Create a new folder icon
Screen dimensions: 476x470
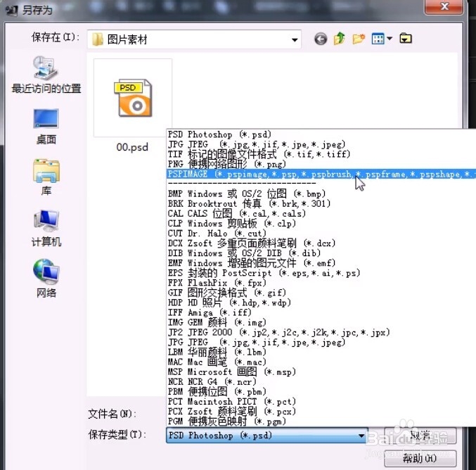coord(359,39)
